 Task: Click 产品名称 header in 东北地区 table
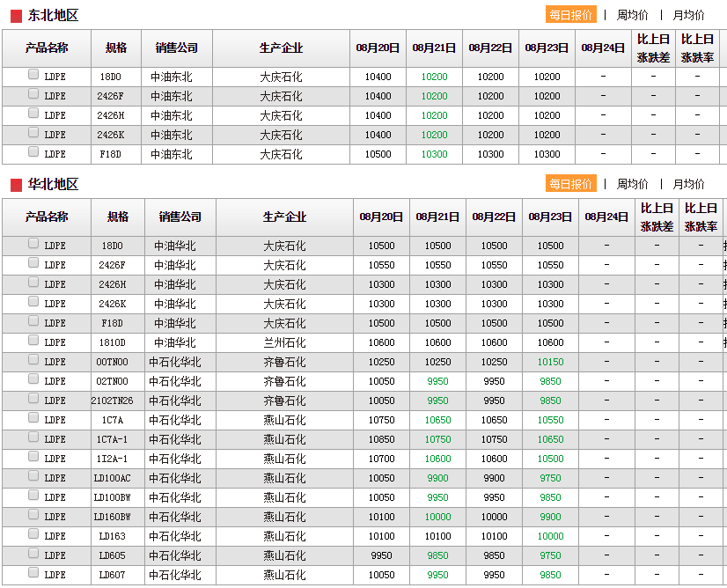(x=47, y=48)
